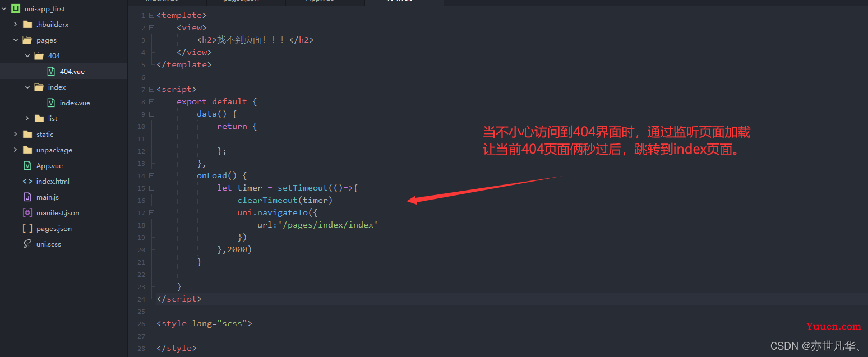Select the static folder name
868x357 pixels.
click(x=45, y=135)
